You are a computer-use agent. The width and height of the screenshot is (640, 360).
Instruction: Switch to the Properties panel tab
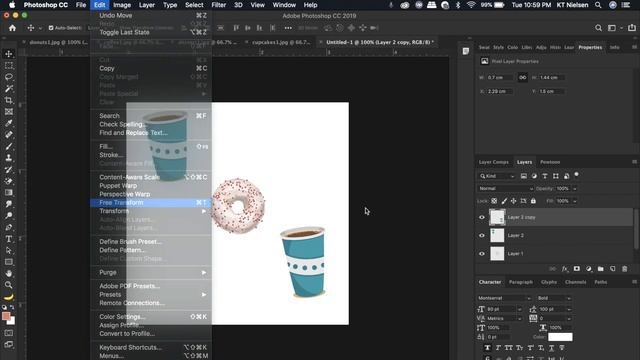pyautogui.click(x=590, y=47)
